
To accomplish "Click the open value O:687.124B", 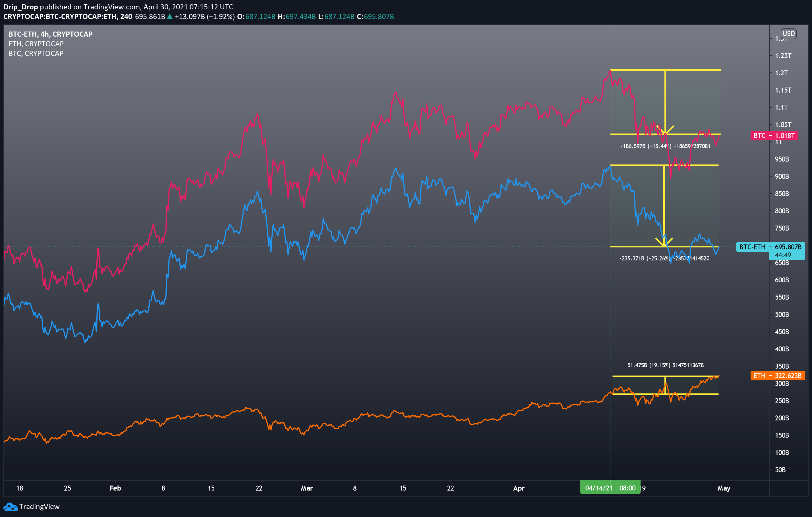I will (x=256, y=16).
